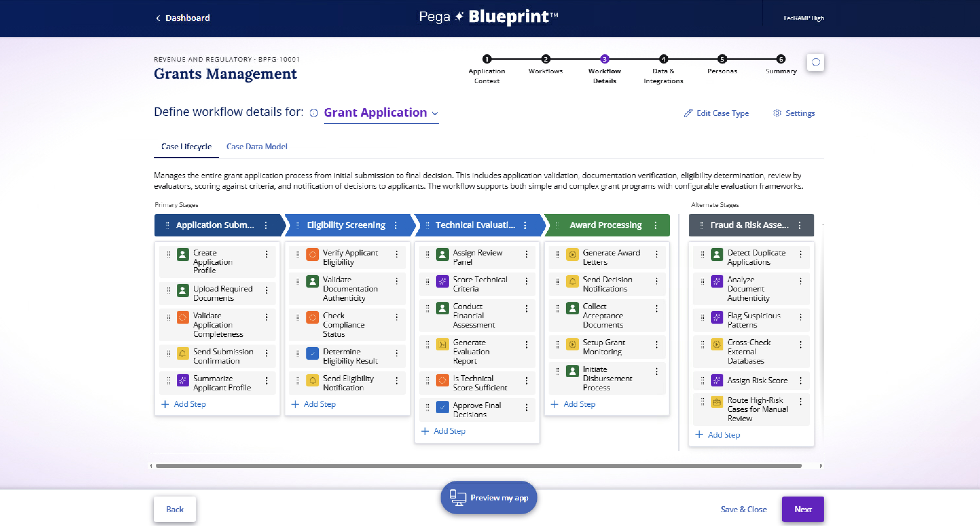
Task: Click the blue checkmark icon on Approve Final Decisions
Action: click(x=442, y=407)
